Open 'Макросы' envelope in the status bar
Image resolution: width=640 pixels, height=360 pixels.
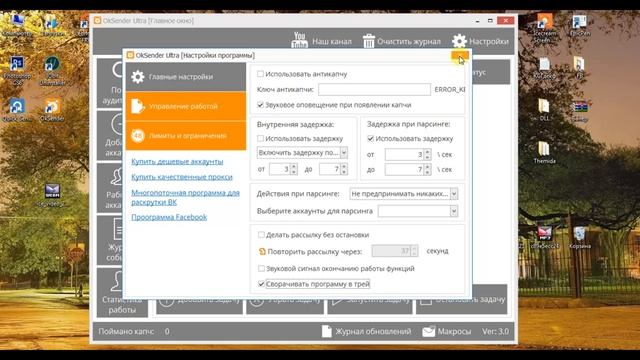coord(447,331)
